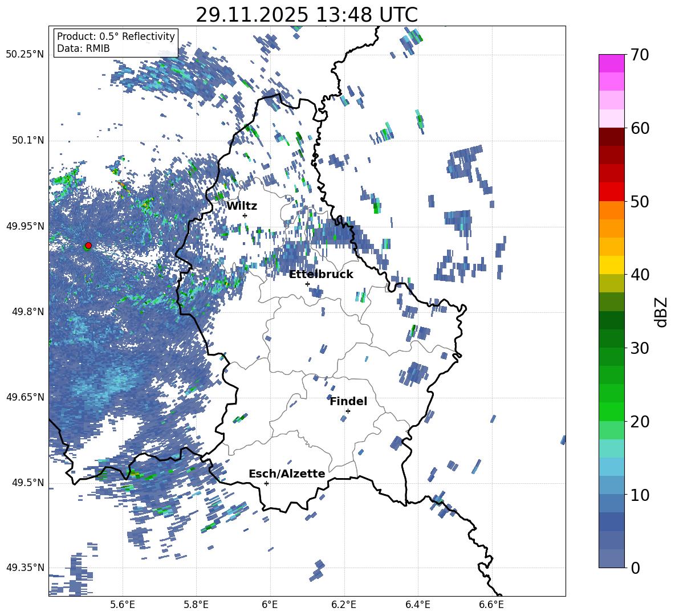Click the magenta top colorbar segment
The width and height of the screenshot is (675, 616).
[x=611, y=63]
